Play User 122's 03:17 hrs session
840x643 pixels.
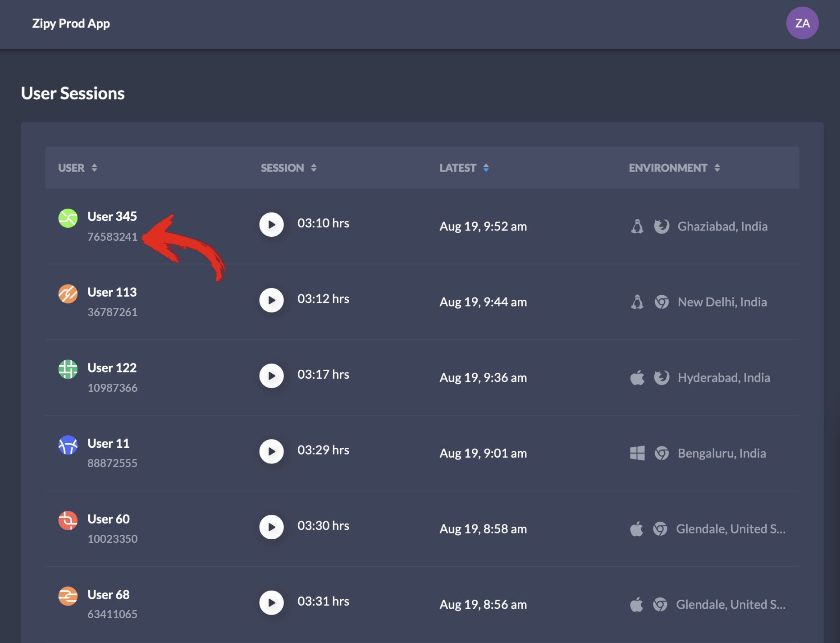pyautogui.click(x=271, y=376)
